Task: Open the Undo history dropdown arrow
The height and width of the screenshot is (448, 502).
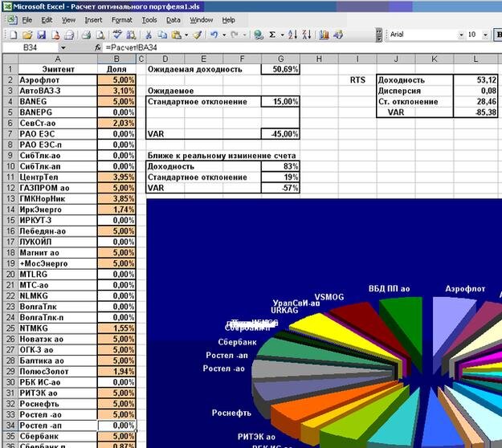Action: pos(224,35)
